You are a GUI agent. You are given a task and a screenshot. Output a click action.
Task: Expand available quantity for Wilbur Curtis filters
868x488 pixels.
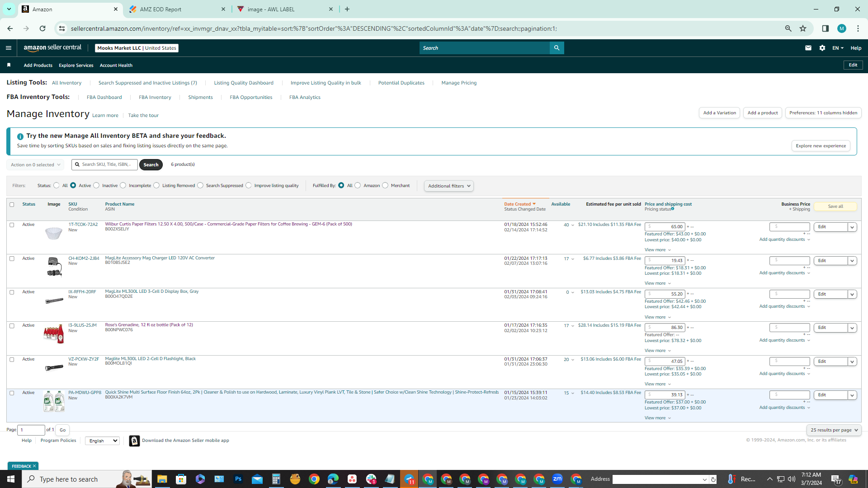coord(573,225)
